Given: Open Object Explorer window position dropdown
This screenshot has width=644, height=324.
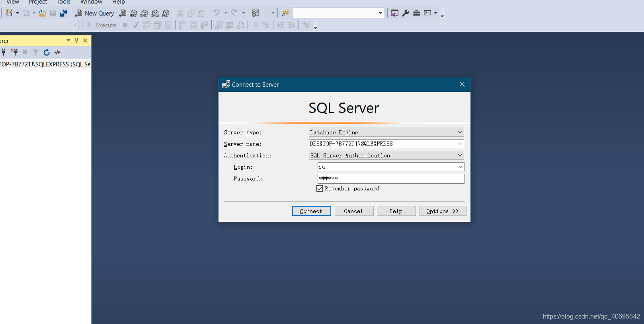Looking at the screenshot, I should pos(68,41).
